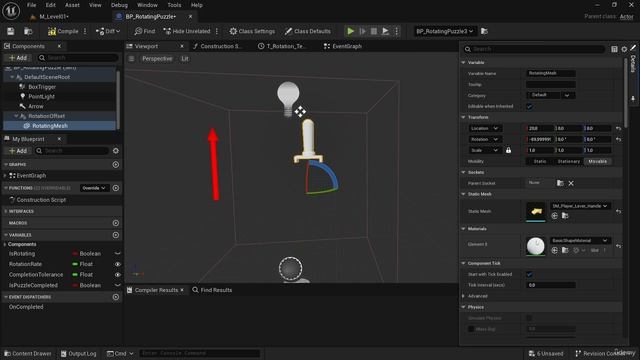Click the Eject play control
This screenshot has width=640, height=360.
coord(385,31)
